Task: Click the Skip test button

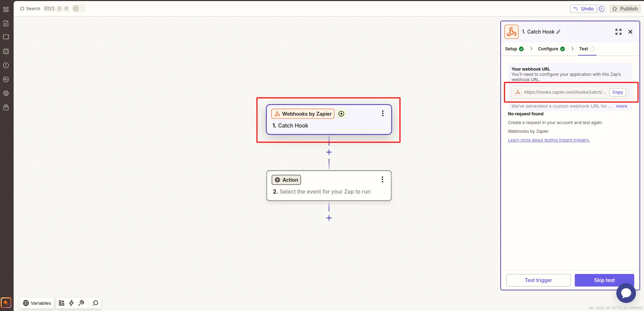Action: click(604, 280)
